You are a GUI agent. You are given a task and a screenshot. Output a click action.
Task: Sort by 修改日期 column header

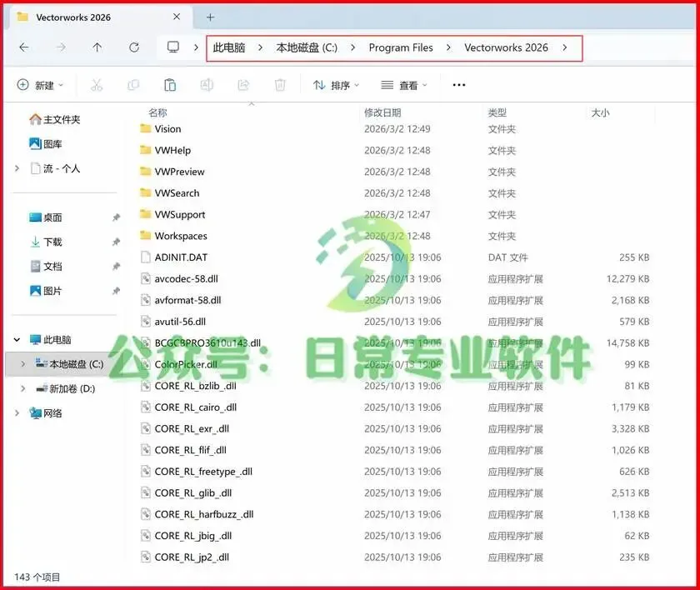pyautogui.click(x=382, y=112)
